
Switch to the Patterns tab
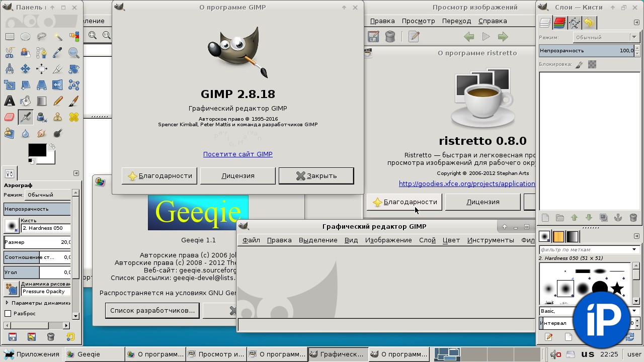[x=558, y=236]
